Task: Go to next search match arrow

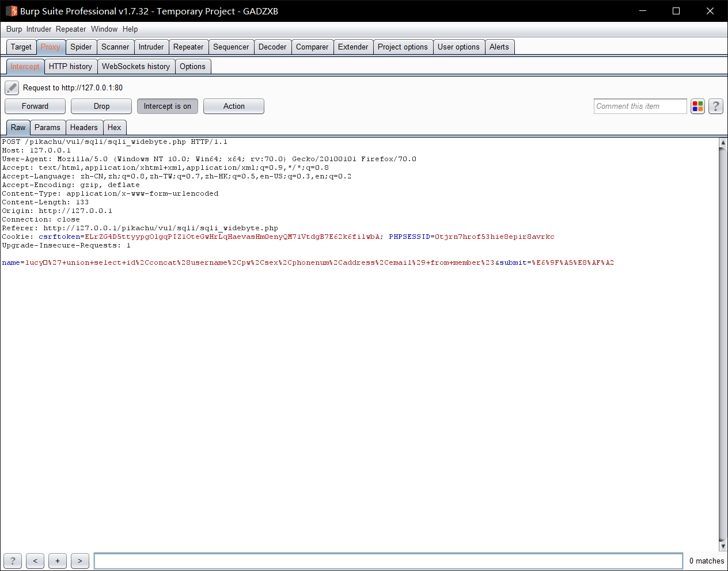Action: coord(80,561)
